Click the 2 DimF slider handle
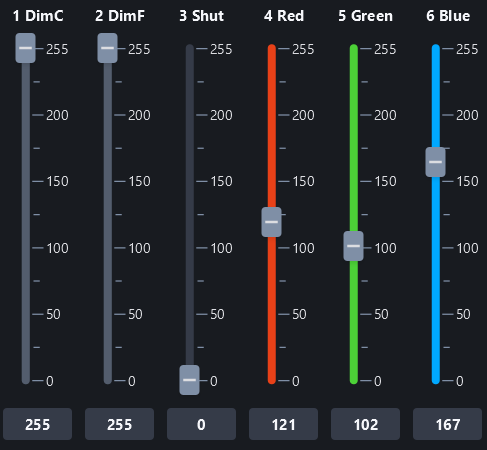Viewport: 487px width, 450px height. (108, 48)
